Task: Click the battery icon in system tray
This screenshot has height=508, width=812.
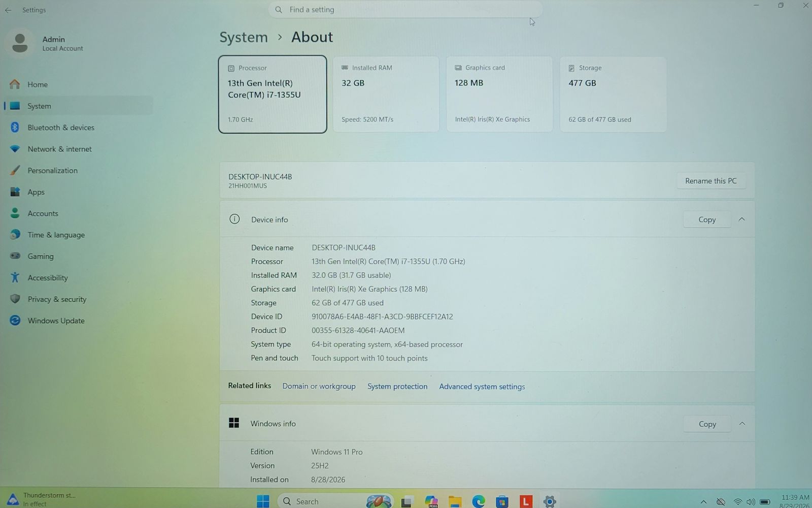Action: coord(765,502)
